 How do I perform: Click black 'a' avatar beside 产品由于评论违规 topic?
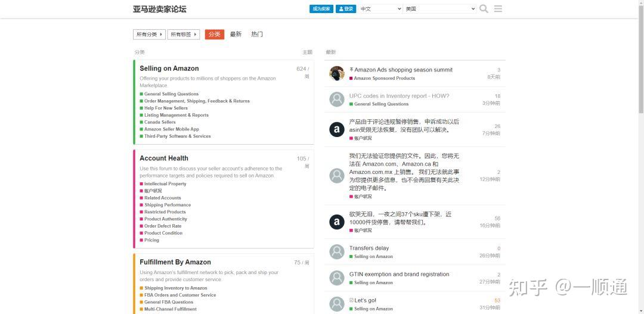point(337,130)
